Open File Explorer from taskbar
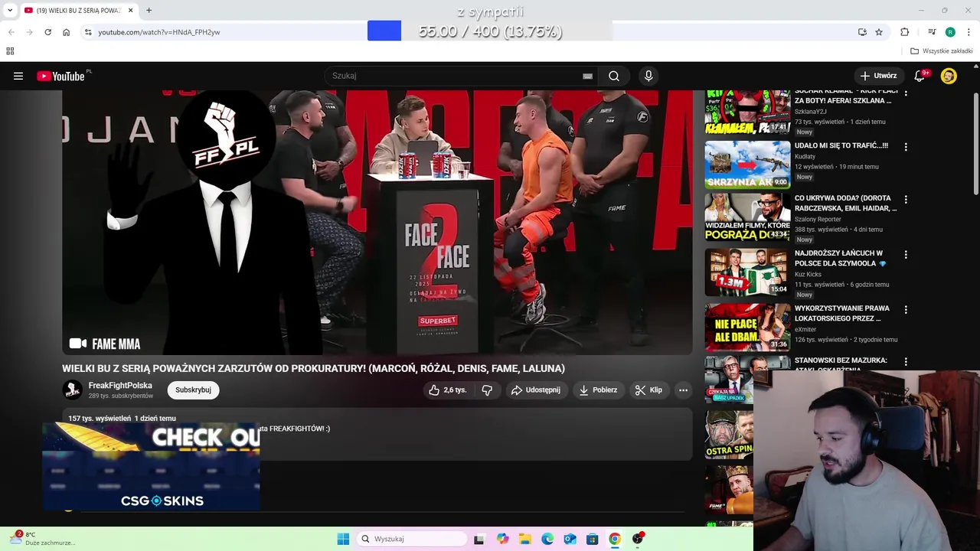 (x=525, y=539)
